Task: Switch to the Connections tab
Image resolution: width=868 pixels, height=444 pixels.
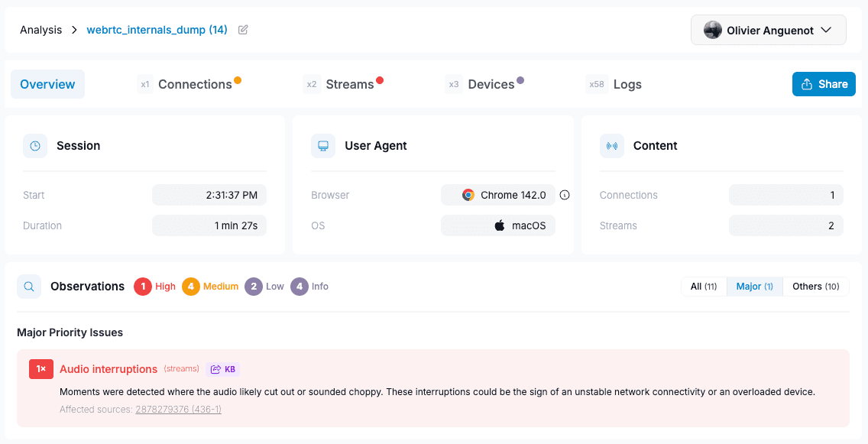Action: tap(195, 84)
